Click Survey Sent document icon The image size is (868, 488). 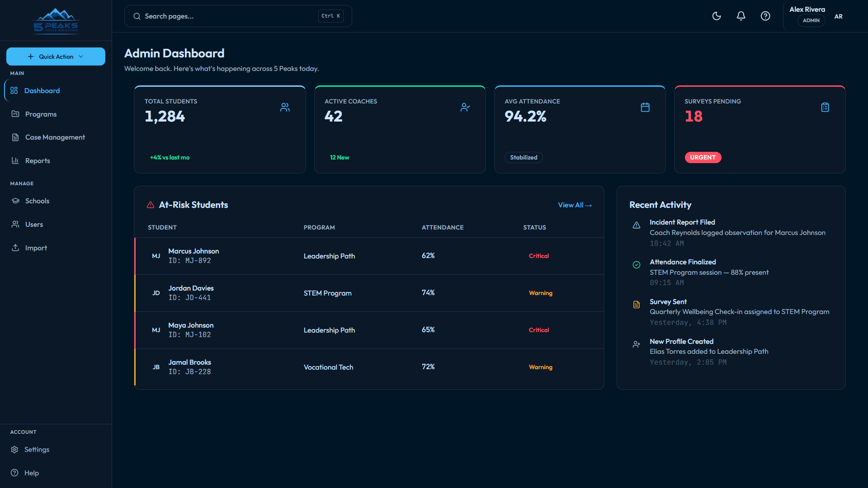coord(637,305)
